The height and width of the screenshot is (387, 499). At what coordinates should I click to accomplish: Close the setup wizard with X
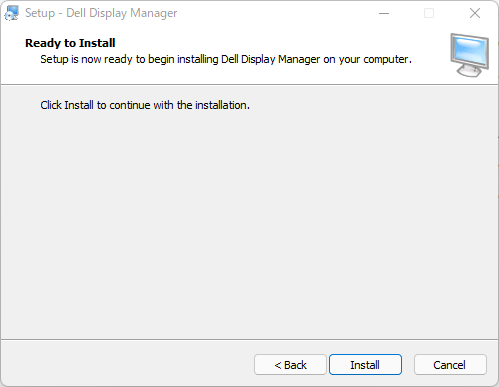(x=475, y=13)
